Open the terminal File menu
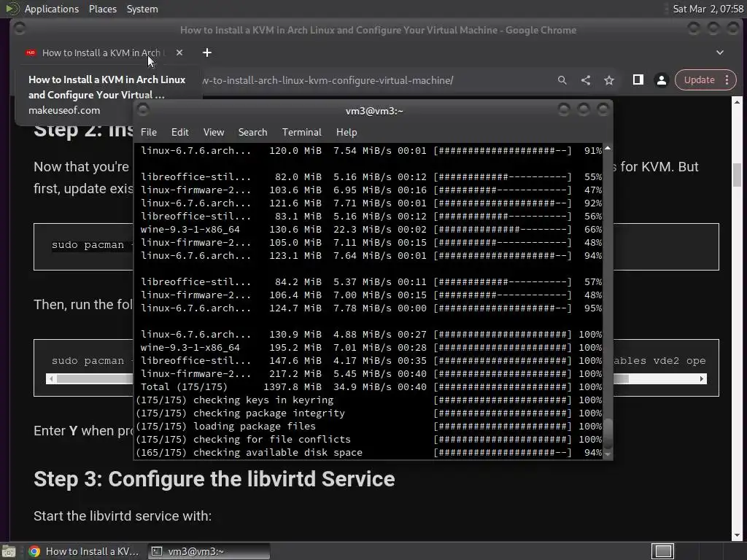This screenshot has height=560, width=747. [x=149, y=132]
